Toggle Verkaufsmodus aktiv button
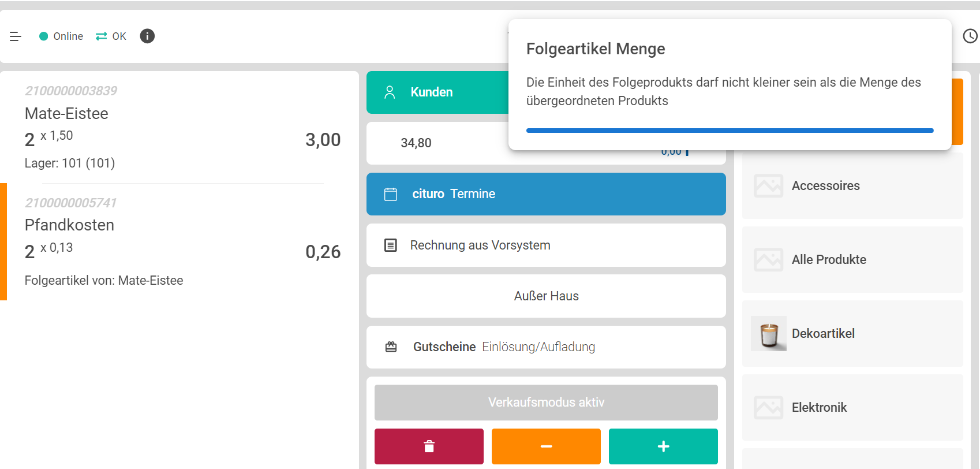 click(545, 403)
